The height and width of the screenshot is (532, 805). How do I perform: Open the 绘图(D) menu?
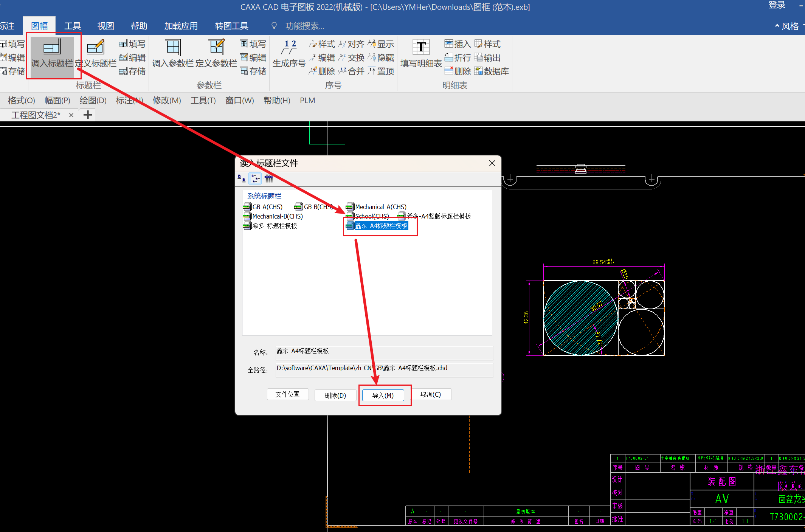pyautogui.click(x=93, y=101)
